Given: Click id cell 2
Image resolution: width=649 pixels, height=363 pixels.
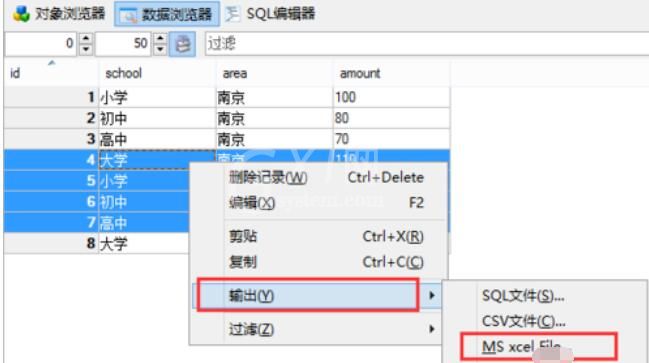Looking at the screenshot, I should (51, 118).
